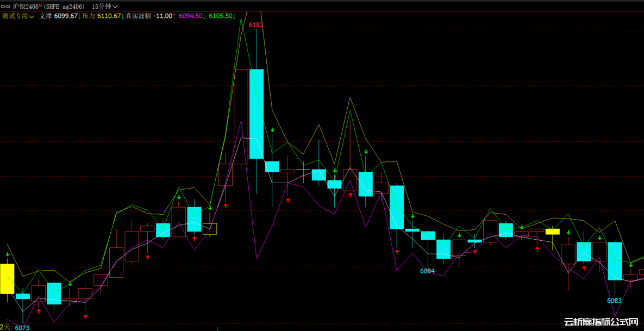
Task: Click the 支撑 value 6099.67
Action: [x=66, y=16]
